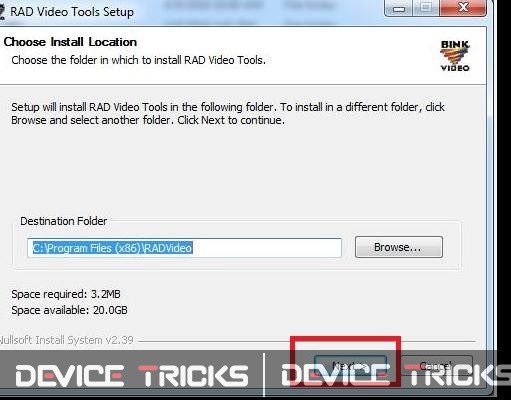Click the greyed maximize window button
Image resolution: width=511 pixels, height=400 pixels.
pos(426,8)
